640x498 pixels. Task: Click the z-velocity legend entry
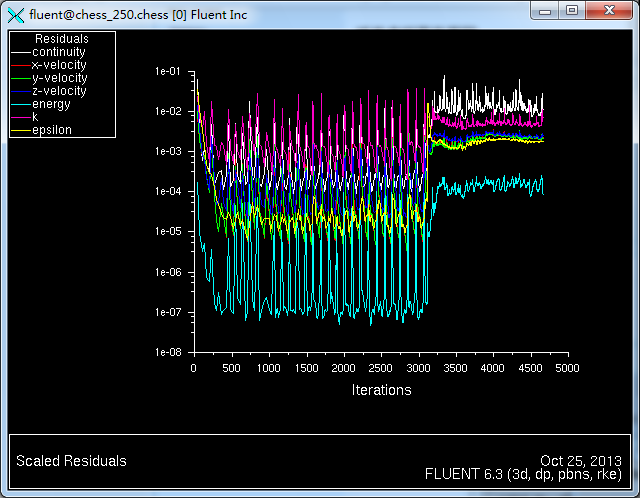point(59,91)
